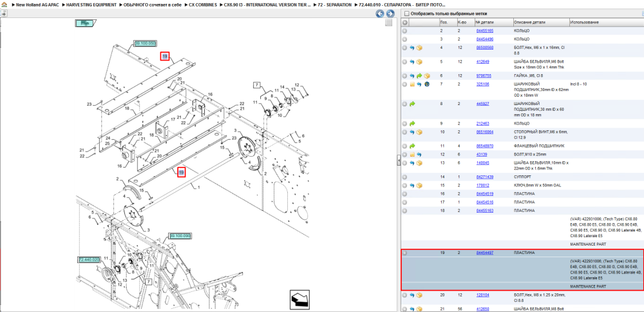Open 72.440.010 breadcrumb
The image size is (644, 312).
click(x=401, y=5)
